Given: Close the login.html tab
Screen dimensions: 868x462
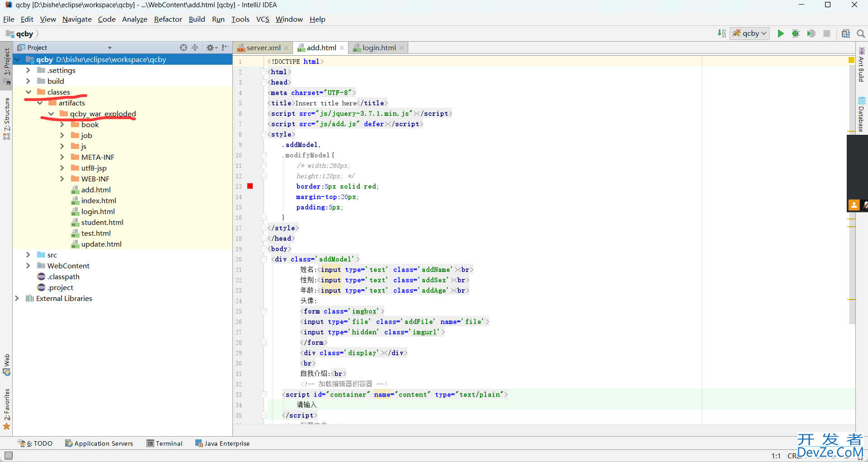Looking at the screenshot, I should (401, 48).
